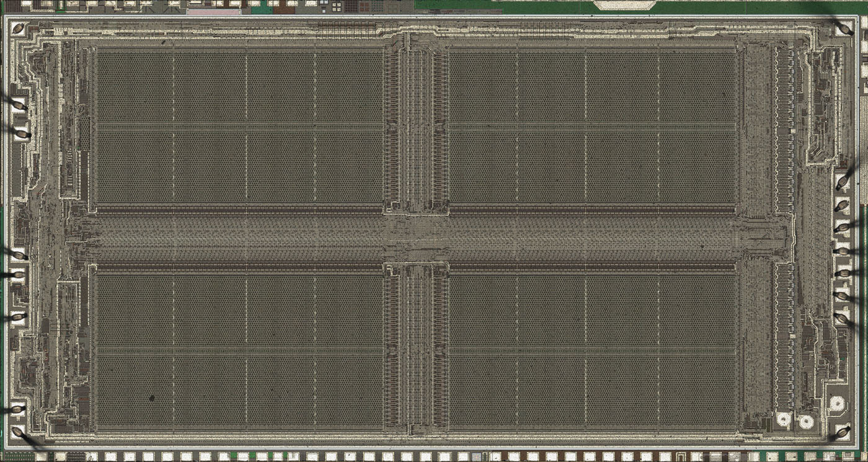
Task: Click the white trapezoid shape on the top edge
Action: click(624, 5)
